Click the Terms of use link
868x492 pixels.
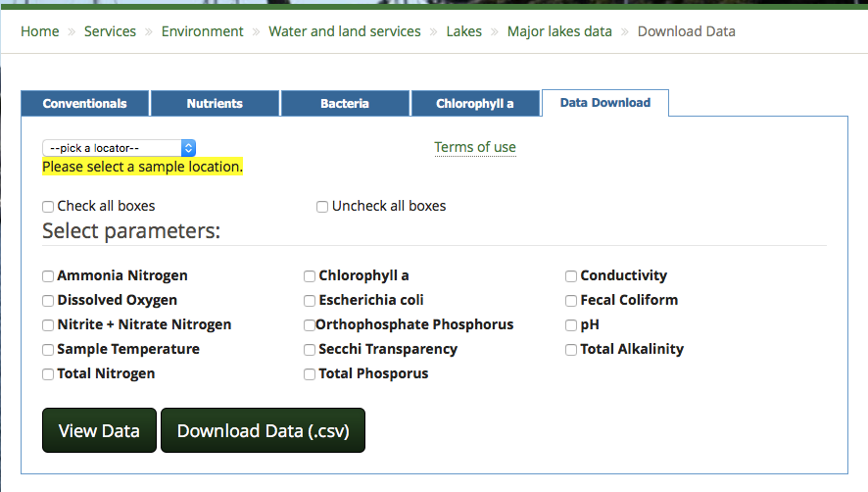coord(475,147)
